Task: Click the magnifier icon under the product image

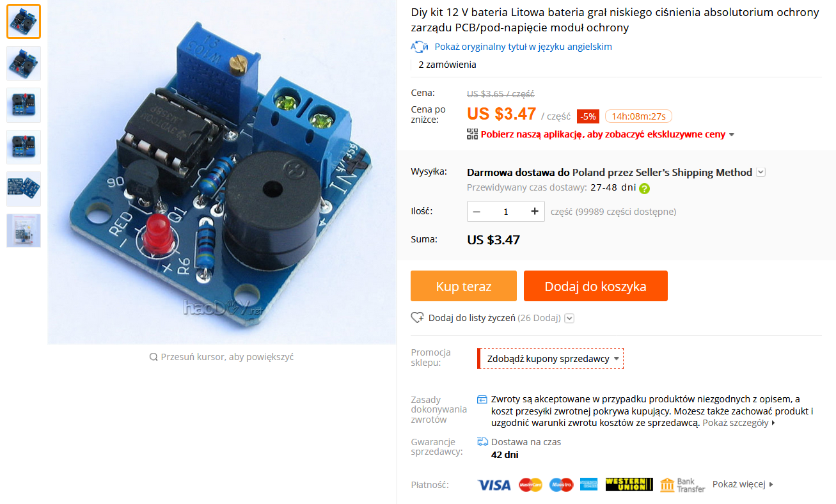Action: [154, 357]
